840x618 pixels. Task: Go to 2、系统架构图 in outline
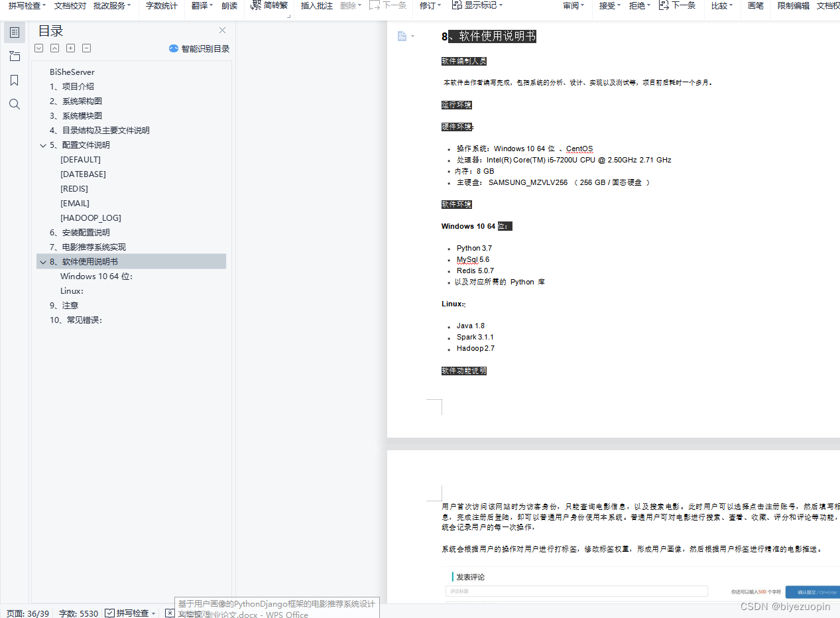click(76, 101)
